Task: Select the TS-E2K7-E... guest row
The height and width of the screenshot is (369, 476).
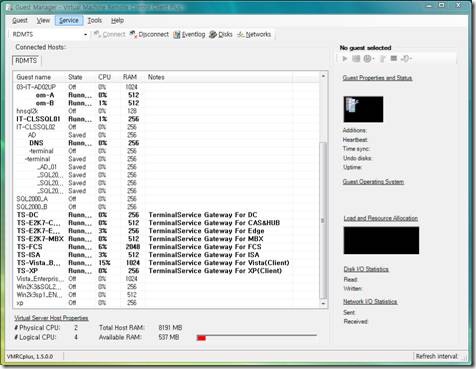Action: point(166,231)
